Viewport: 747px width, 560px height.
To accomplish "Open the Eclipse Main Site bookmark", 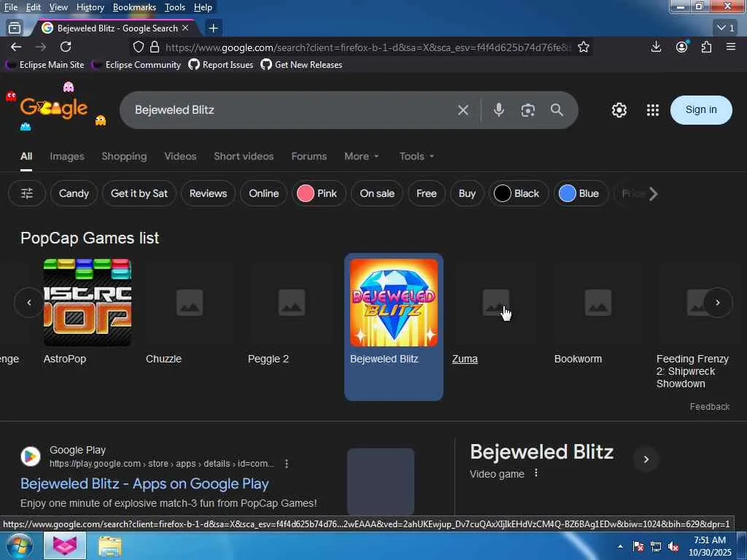I will point(44,65).
